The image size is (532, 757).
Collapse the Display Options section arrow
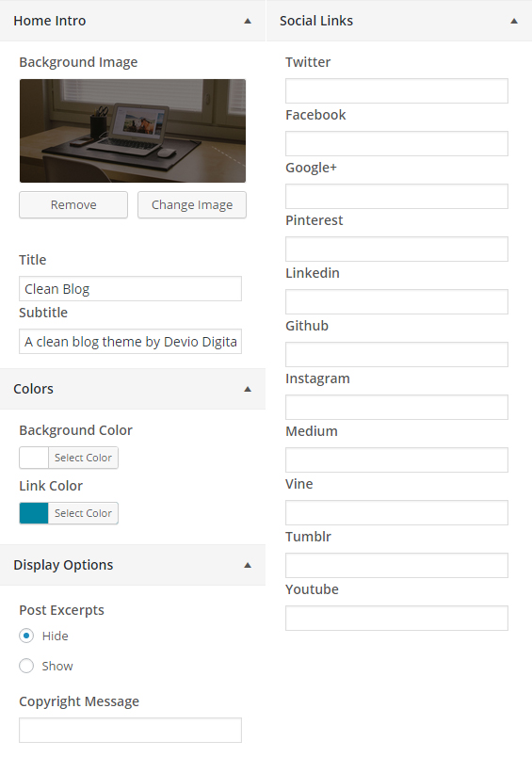click(248, 565)
